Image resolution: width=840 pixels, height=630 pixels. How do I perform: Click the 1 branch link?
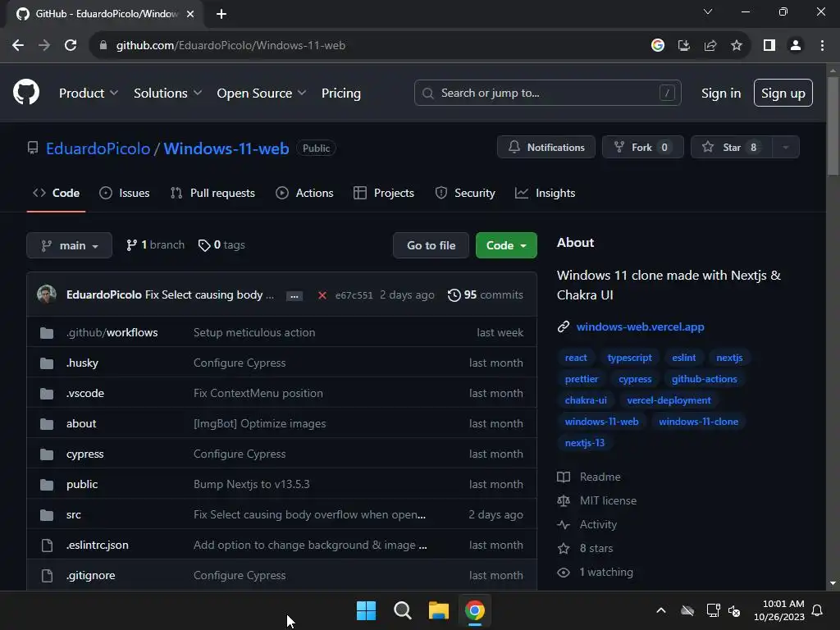click(155, 245)
